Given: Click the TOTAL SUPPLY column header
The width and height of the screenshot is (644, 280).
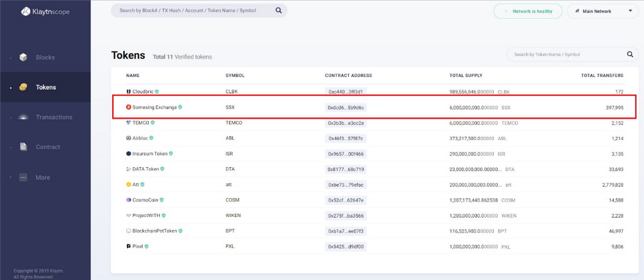Looking at the screenshot, I should 465,76.
